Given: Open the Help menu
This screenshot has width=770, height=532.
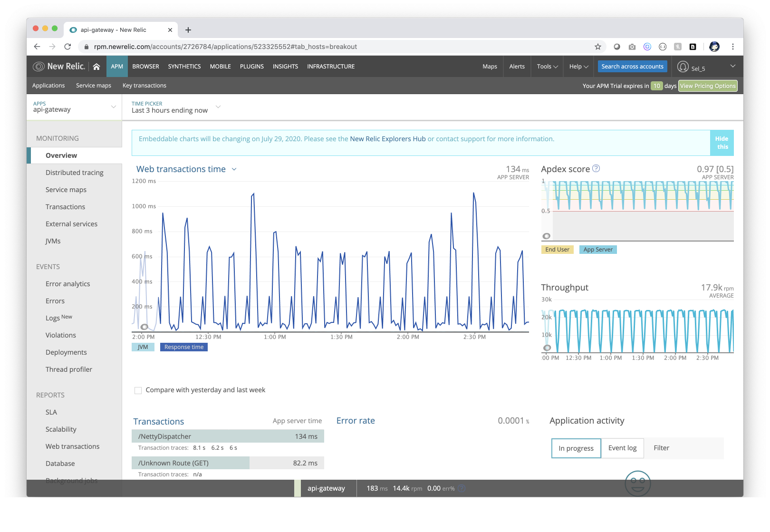Looking at the screenshot, I should (579, 67).
